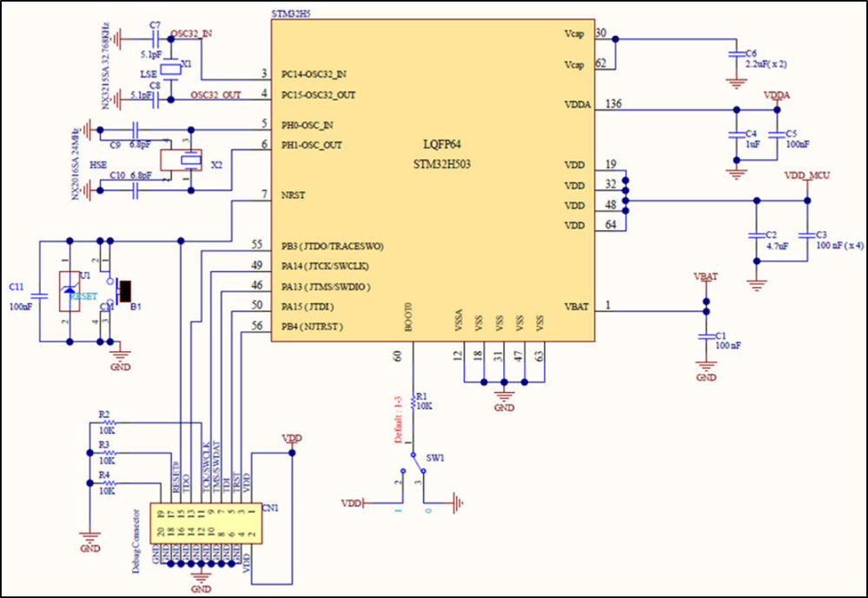Click the Vcap pin 62 label
The image size is (868, 598).
point(574,65)
